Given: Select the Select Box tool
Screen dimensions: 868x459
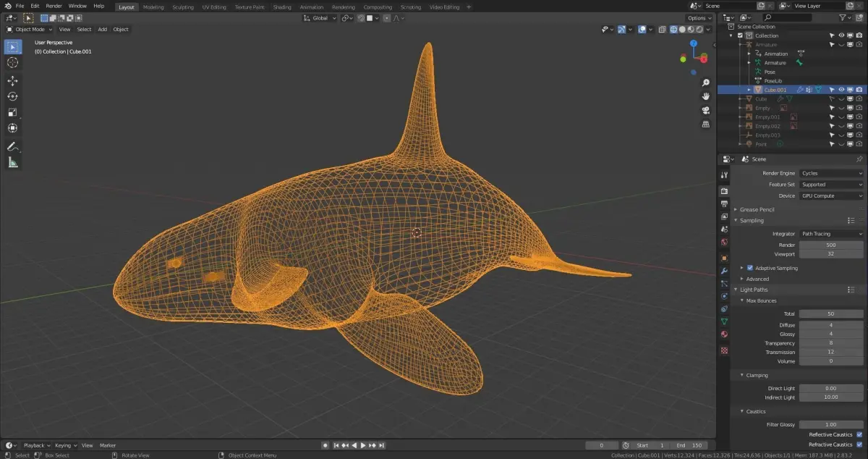Looking at the screenshot, I should [x=12, y=47].
